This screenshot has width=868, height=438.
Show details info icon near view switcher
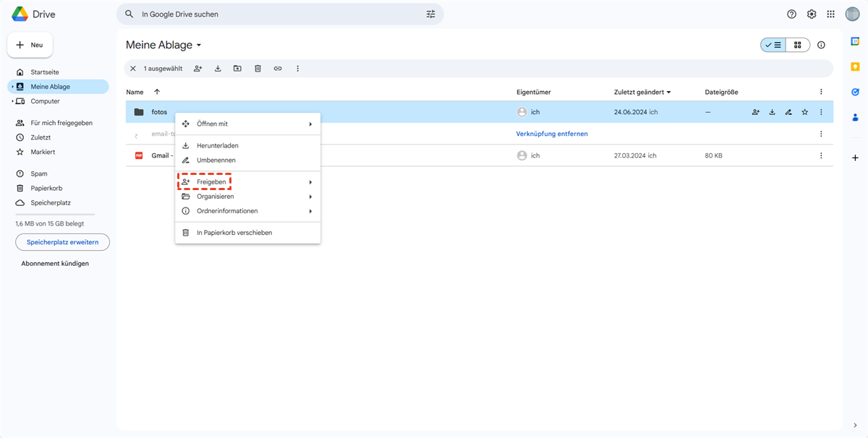pos(821,45)
